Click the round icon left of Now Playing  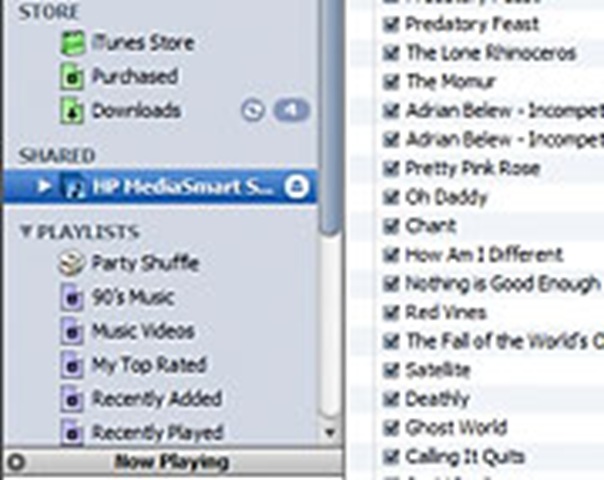click(x=16, y=462)
